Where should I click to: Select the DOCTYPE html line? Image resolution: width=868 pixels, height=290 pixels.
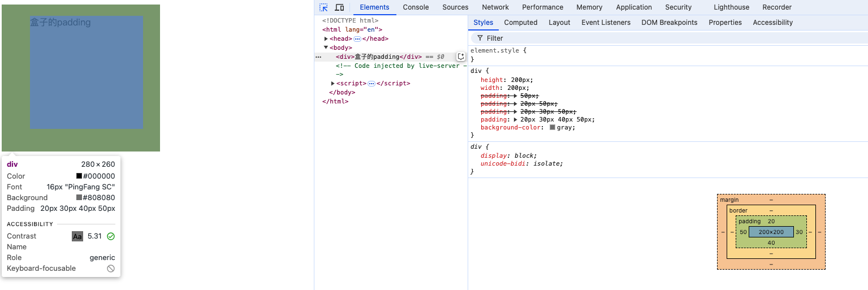pyautogui.click(x=350, y=21)
